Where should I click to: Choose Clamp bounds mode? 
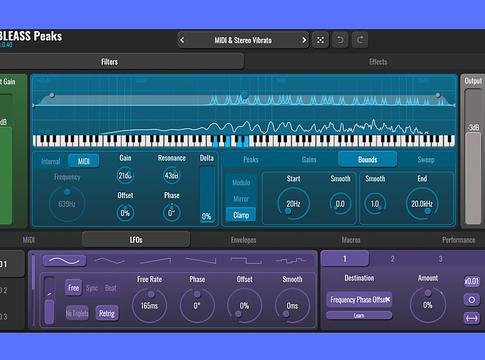tap(241, 215)
